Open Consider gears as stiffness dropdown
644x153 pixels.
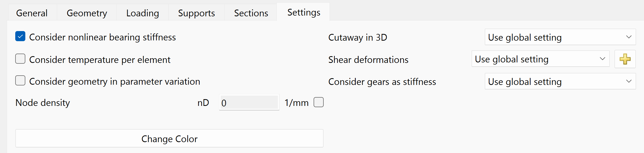pyautogui.click(x=560, y=82)
